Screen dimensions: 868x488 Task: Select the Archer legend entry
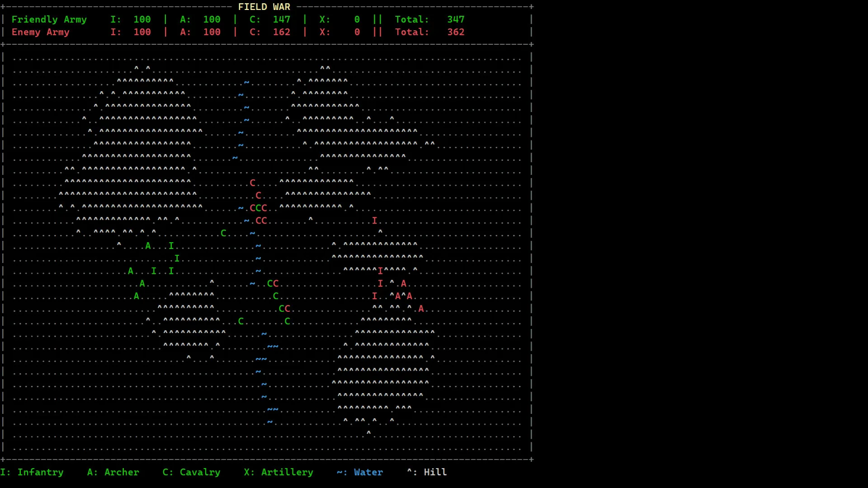(113, 472)
